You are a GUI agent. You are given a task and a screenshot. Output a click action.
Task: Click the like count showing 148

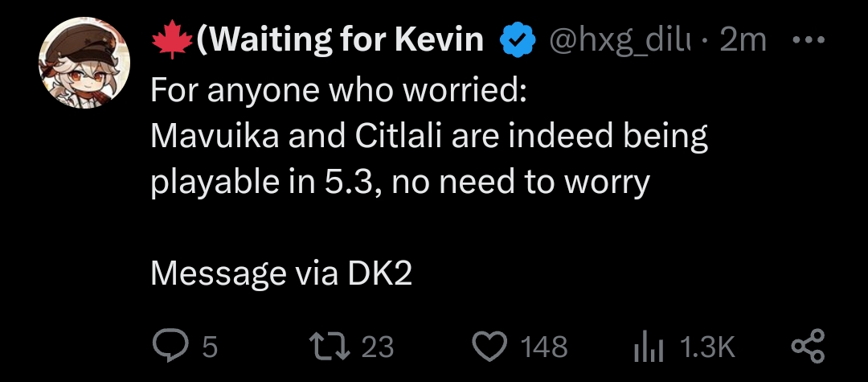click(x=544, y=347)
